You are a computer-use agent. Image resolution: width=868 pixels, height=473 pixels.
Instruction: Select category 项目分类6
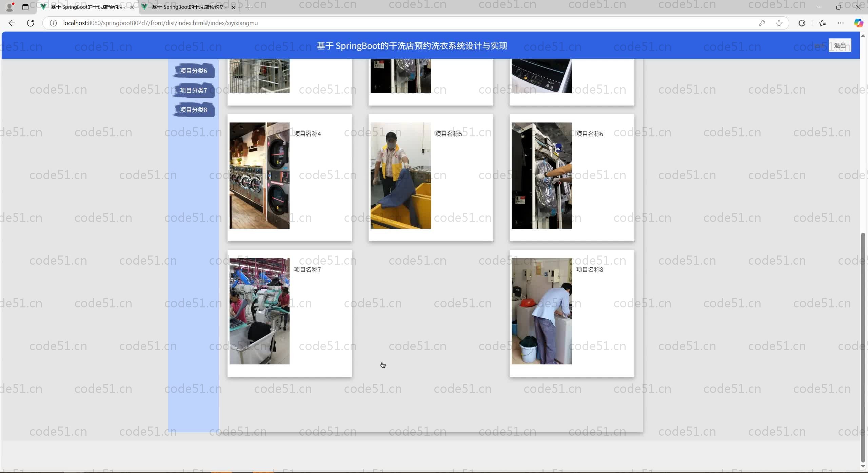(193, 71)
